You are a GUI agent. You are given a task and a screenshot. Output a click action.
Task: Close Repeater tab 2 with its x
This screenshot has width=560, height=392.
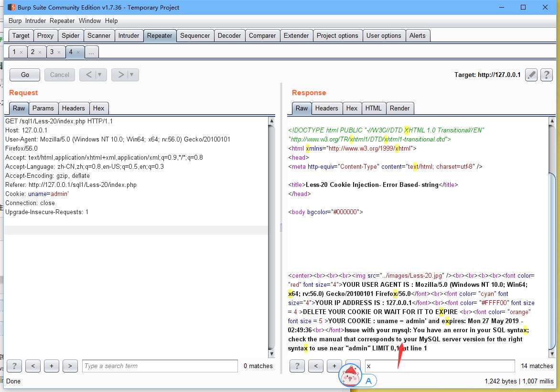click(x=40, y=52)
